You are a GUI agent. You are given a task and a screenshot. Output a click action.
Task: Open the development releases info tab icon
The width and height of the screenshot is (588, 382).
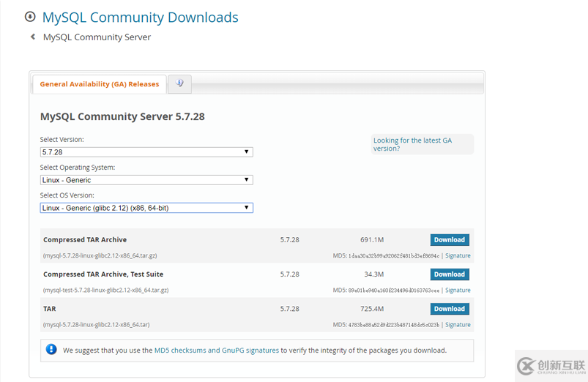point(179,83)
